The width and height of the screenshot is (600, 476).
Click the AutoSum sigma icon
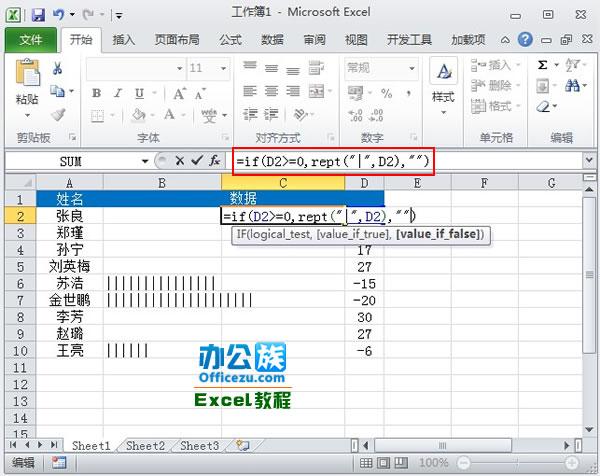[x=542, y=65]
